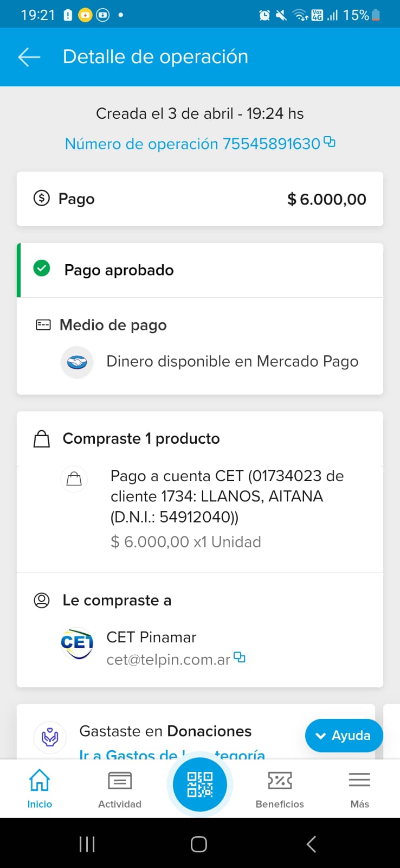The height and width of the screenshot is (868, 400).
Task: Tap the Número de operación link
Action: pyautogui.click(x=192, y=144)
